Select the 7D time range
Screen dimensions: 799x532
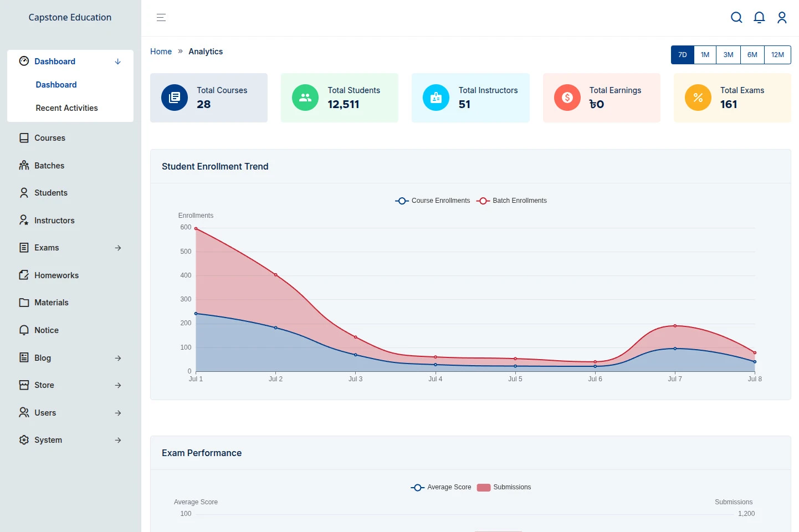683,55
